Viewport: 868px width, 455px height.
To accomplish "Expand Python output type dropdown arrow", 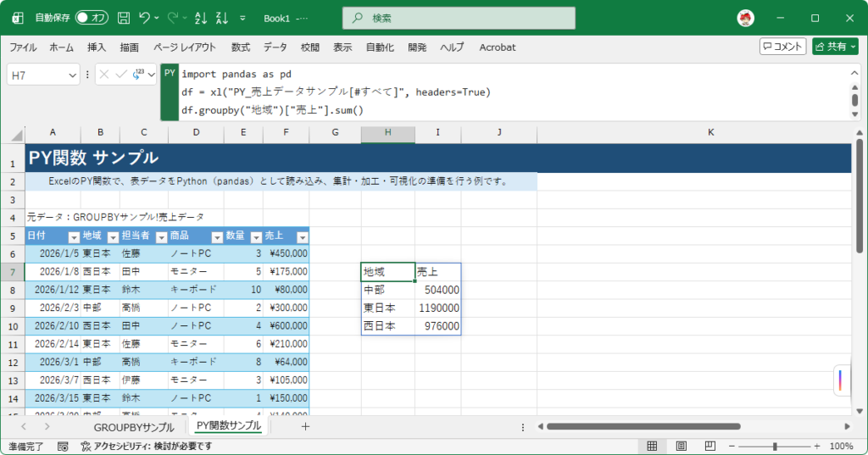I will coord(151,75).
